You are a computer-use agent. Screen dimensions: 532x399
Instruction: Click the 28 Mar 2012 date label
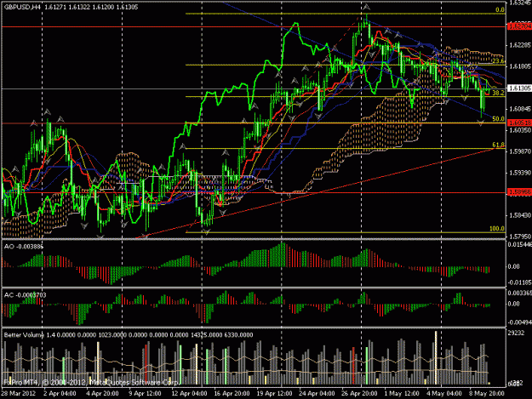coord(18,393)
